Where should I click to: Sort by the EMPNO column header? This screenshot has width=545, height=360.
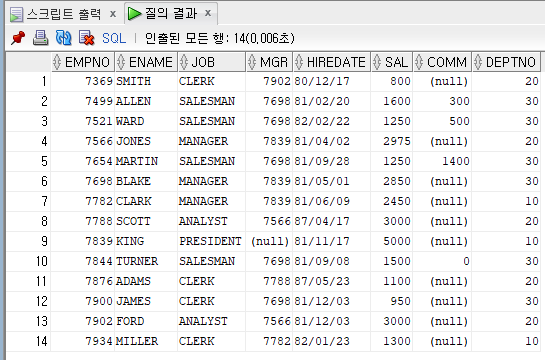(83, 62)
